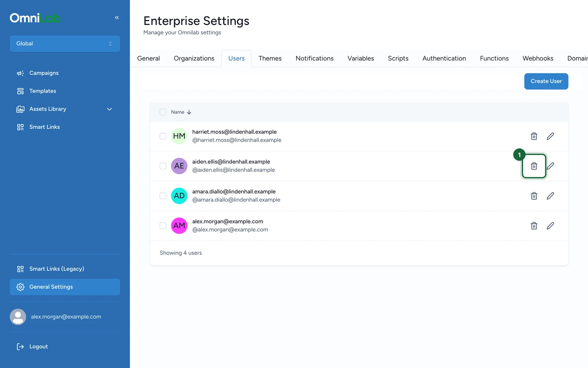The width and height of the screenshot is (588, 368).
Task: Delete user alex.morgan with trash icon
Action: coord(534,226)
